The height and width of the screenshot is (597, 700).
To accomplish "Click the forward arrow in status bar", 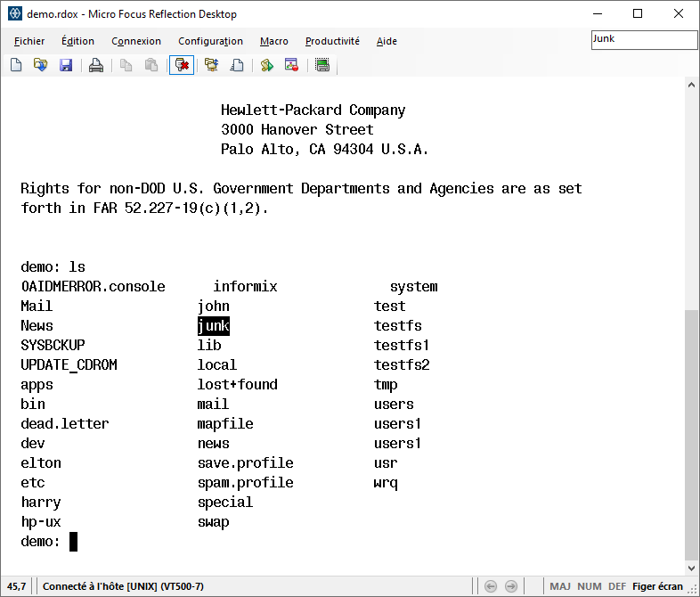I will [x=511, y=585].
